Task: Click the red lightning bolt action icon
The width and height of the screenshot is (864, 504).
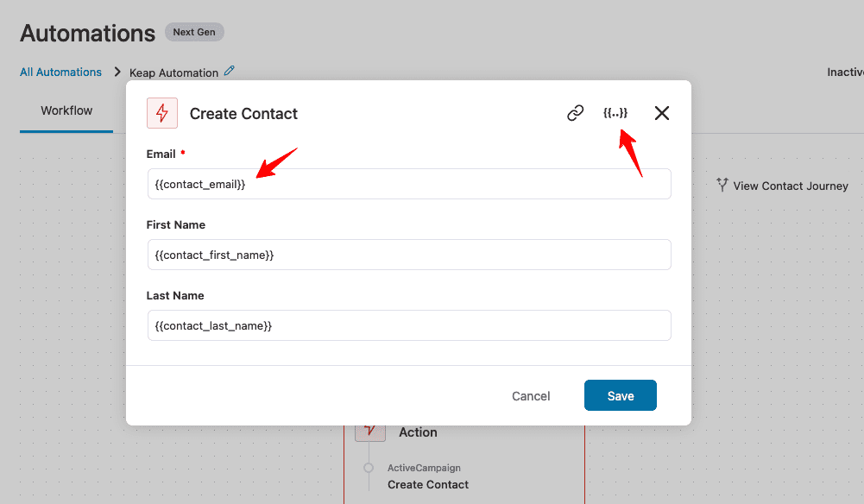Action: pos(162,113)
